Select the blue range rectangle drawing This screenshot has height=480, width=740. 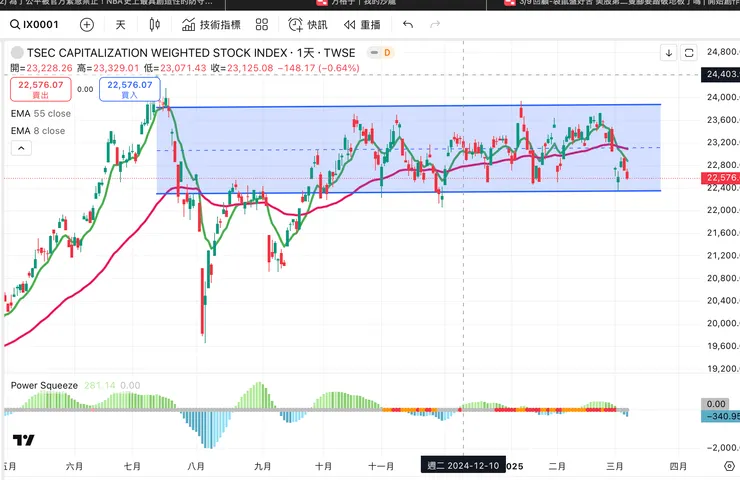(409, 149)
